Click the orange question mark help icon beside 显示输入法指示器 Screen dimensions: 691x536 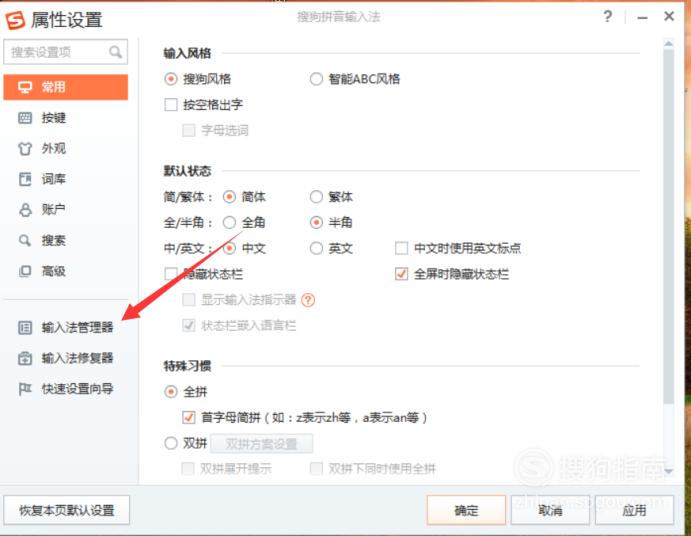(x=308, y=300)
